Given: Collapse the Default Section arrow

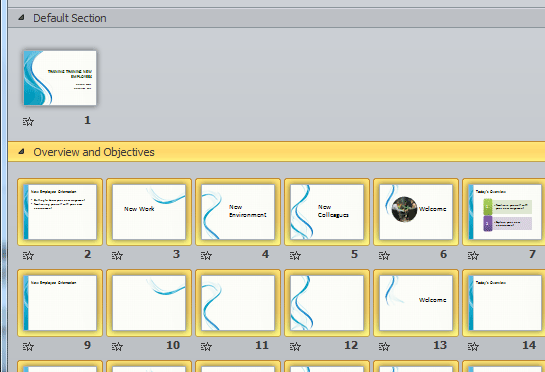Looking at the screenshot, I should click(22, 17).
